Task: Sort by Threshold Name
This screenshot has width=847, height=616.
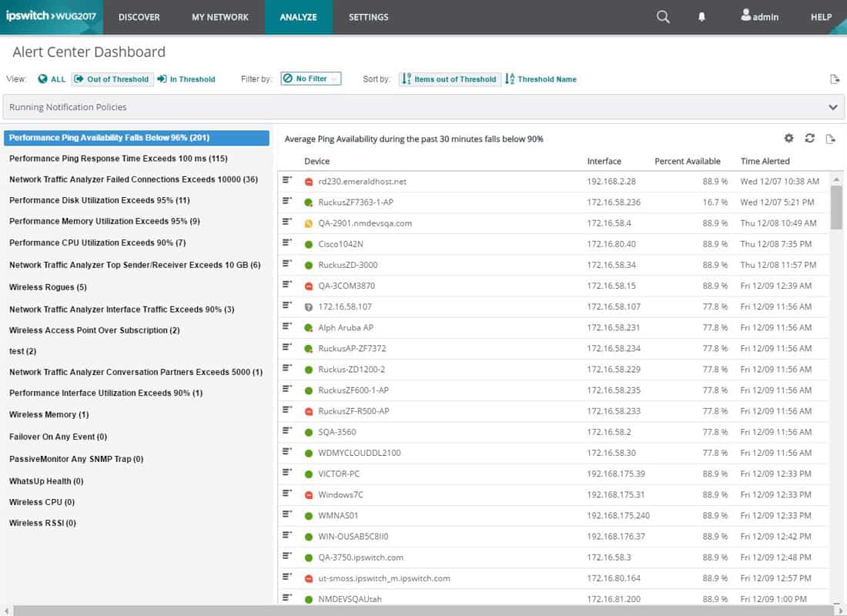Action: (541, 79)
